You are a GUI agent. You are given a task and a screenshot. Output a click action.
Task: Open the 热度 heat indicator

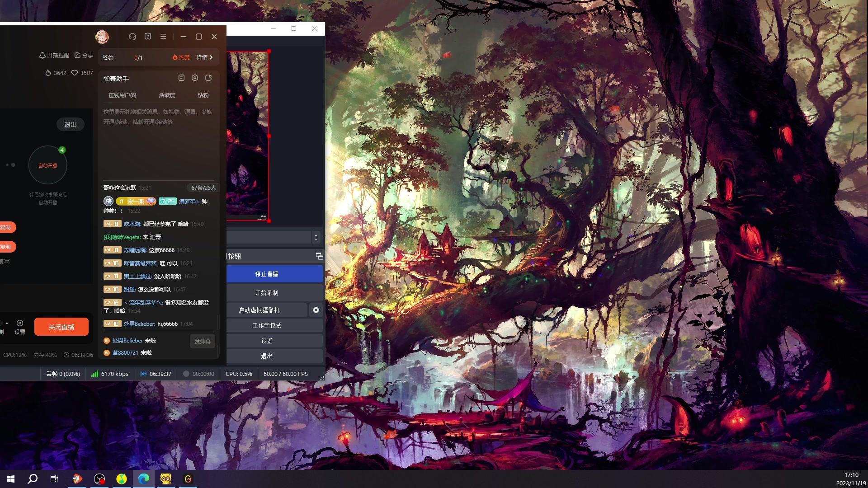[181, 57]
